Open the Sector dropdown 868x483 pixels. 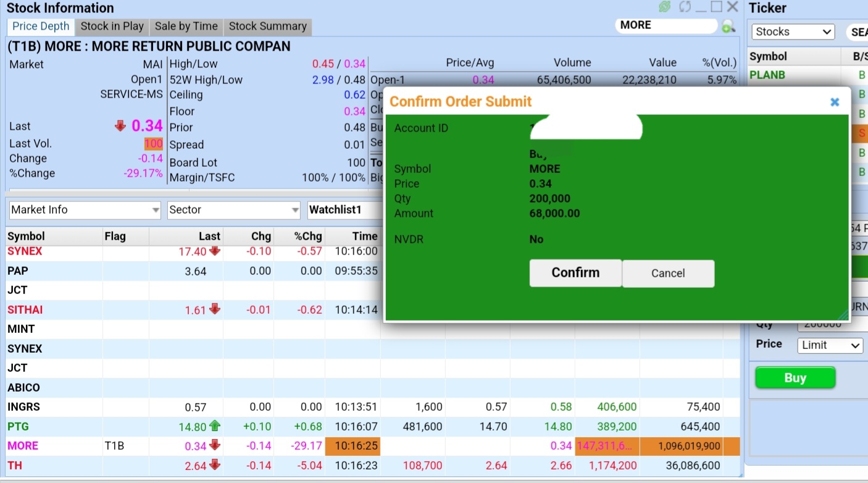234,210
